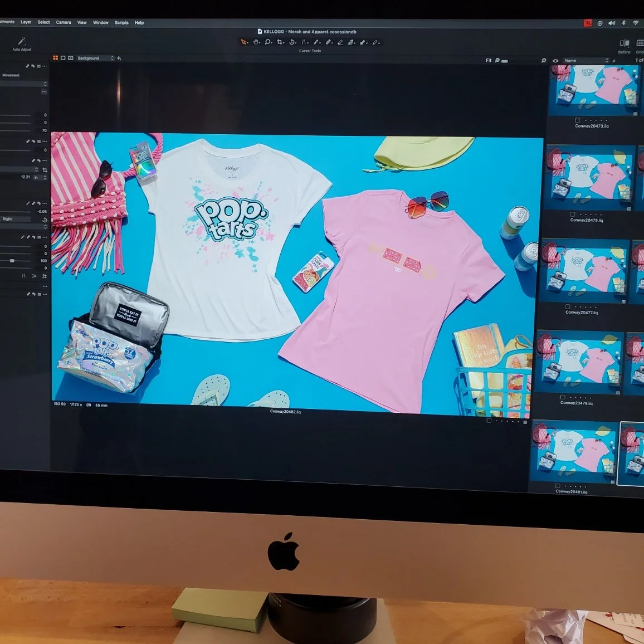Screen dimensions: 644x644
Task: Select the Rotate cursor tool
Action: [x=291, y=42]
